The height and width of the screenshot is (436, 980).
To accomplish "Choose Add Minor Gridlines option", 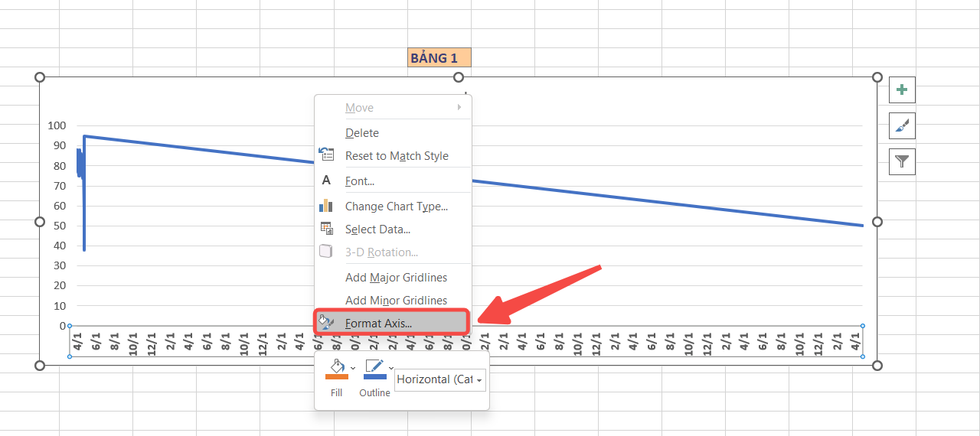I will 396,300.
